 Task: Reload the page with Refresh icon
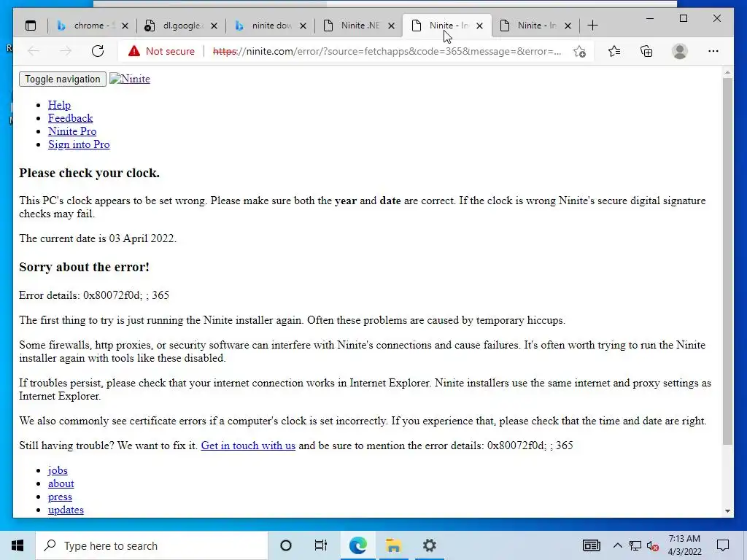click(x=98, y=51)
